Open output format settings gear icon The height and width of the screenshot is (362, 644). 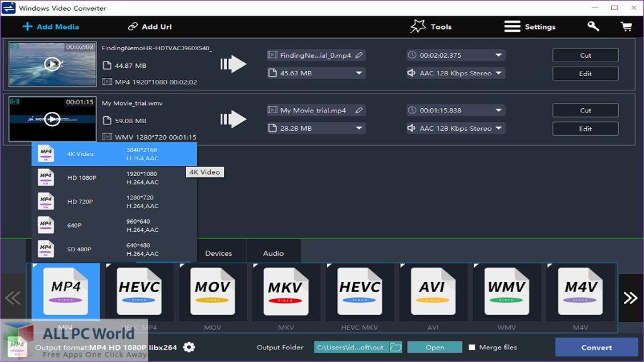click(189, 348)
